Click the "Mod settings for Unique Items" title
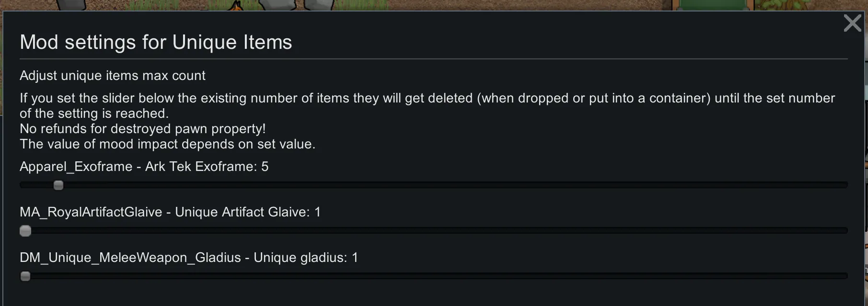 coord(156,42)
